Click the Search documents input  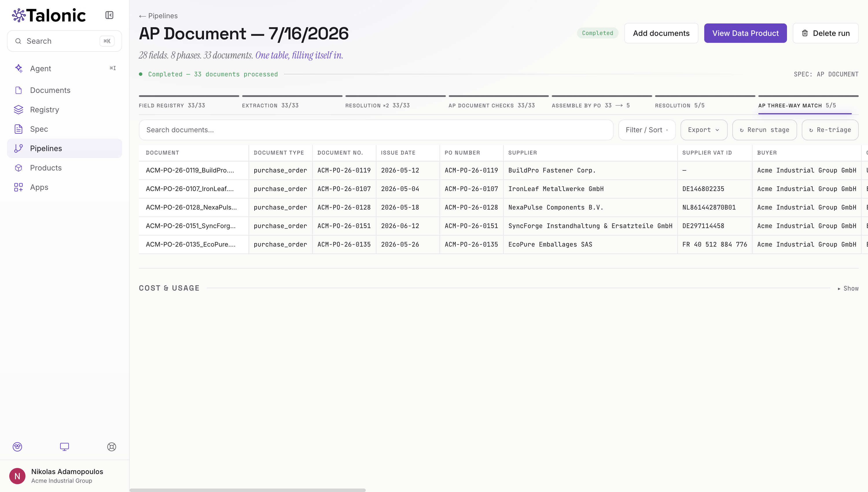coord(376,130)
